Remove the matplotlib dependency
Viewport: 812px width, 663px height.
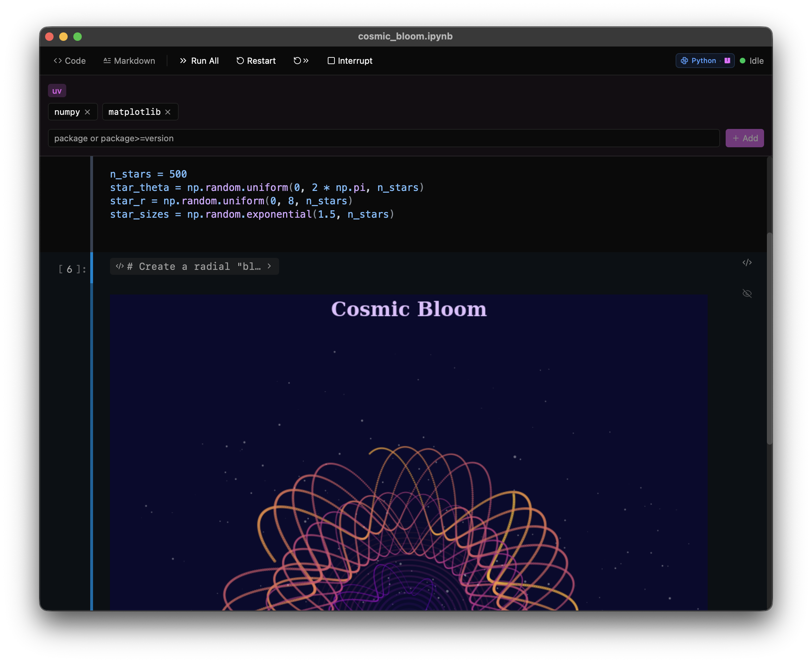coord(168,112)
